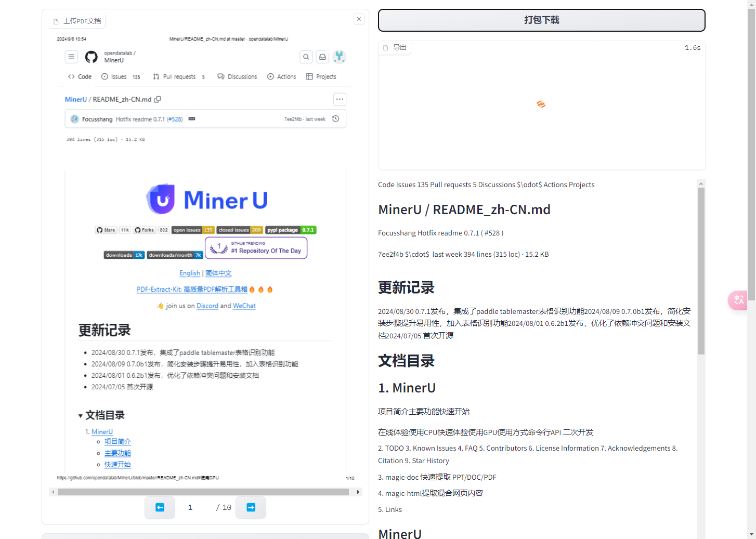The width and height of the screenshot is (756, 539).
Task: Click the 快速开始 link
Action: [118, 465]
